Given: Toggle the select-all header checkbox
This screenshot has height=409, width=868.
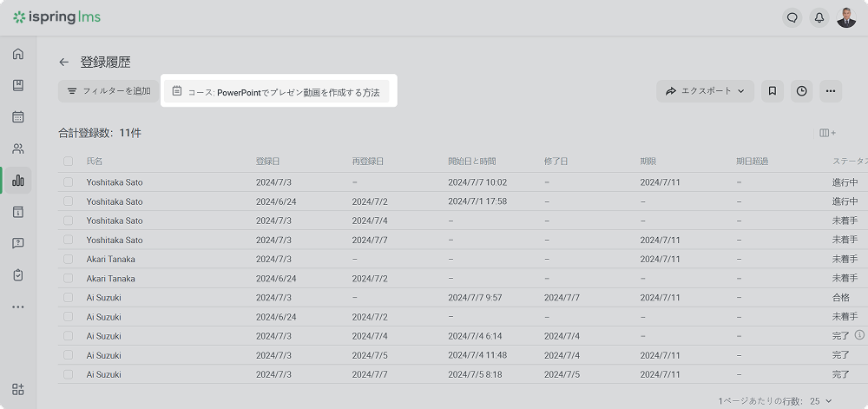Looking at the screenshot, I should (x=69, y=162).
